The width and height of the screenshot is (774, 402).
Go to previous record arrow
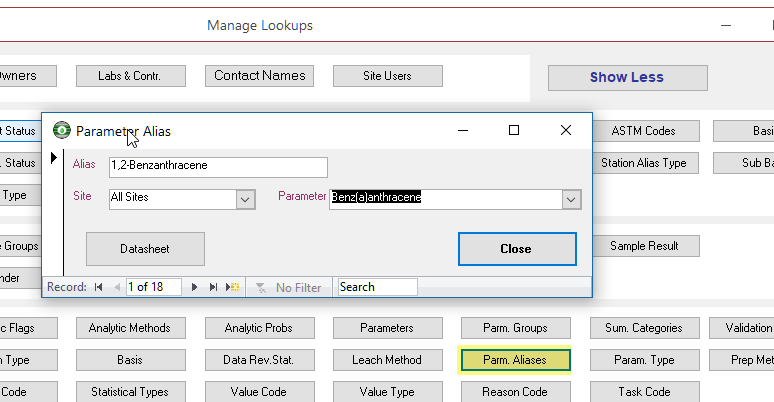[117, 287]
